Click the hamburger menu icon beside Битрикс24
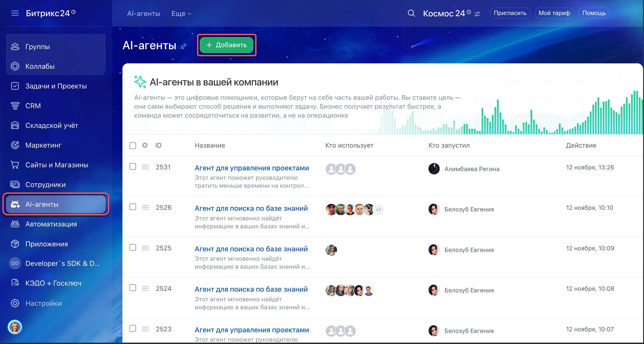Screen dimensions: 644x344 (15, 13)
